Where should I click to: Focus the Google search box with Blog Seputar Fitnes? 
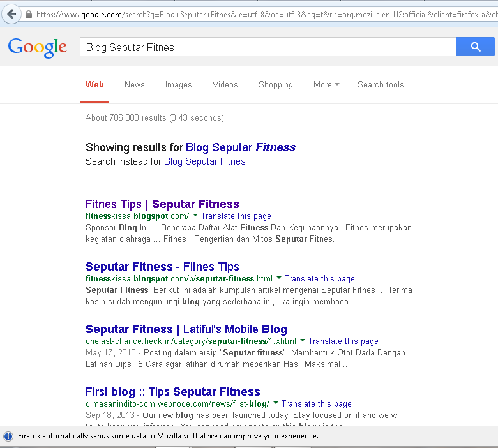(x=268, y=47)
